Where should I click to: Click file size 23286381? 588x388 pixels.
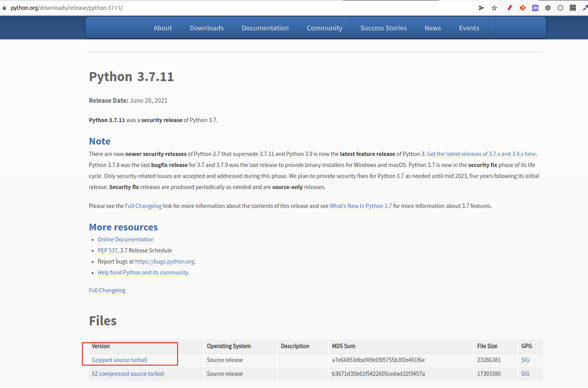(x=489, y=360)
